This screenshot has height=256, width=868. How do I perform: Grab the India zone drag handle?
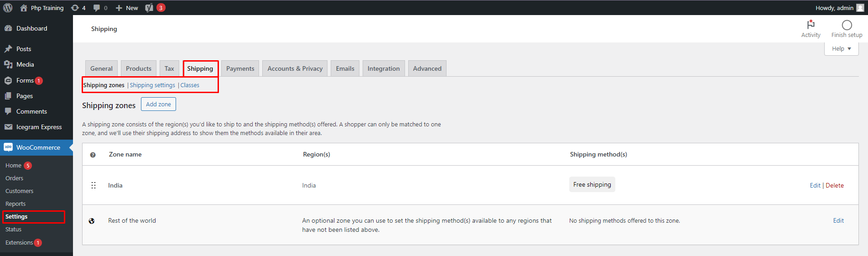[94, 185]
